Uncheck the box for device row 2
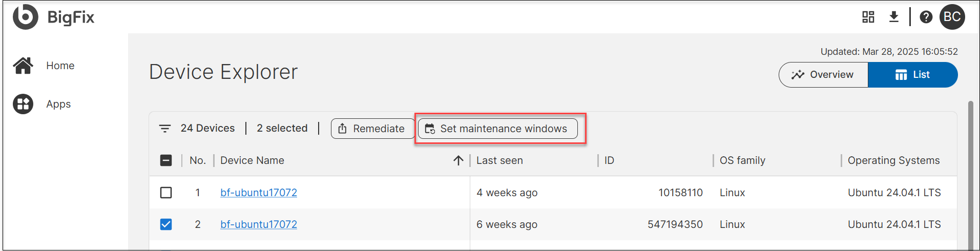 [166, 224]
